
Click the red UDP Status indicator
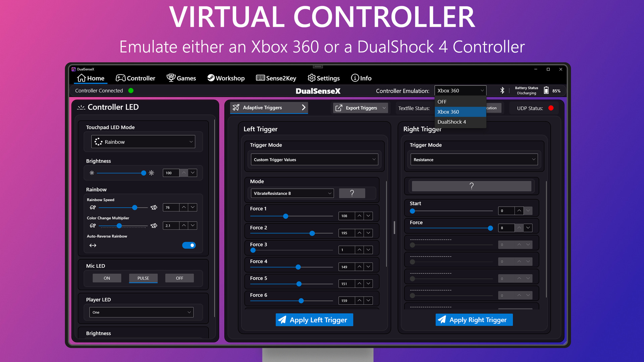click(x=551, y=108)
